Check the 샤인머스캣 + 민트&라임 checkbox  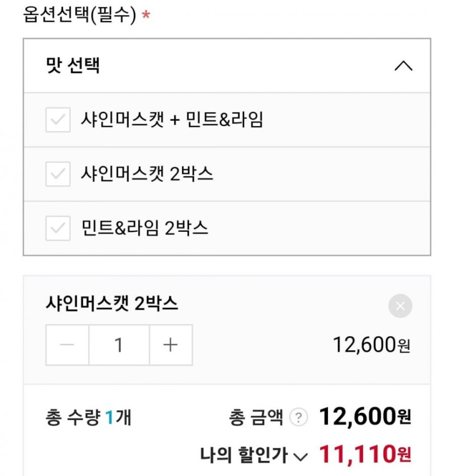[58, 120]
